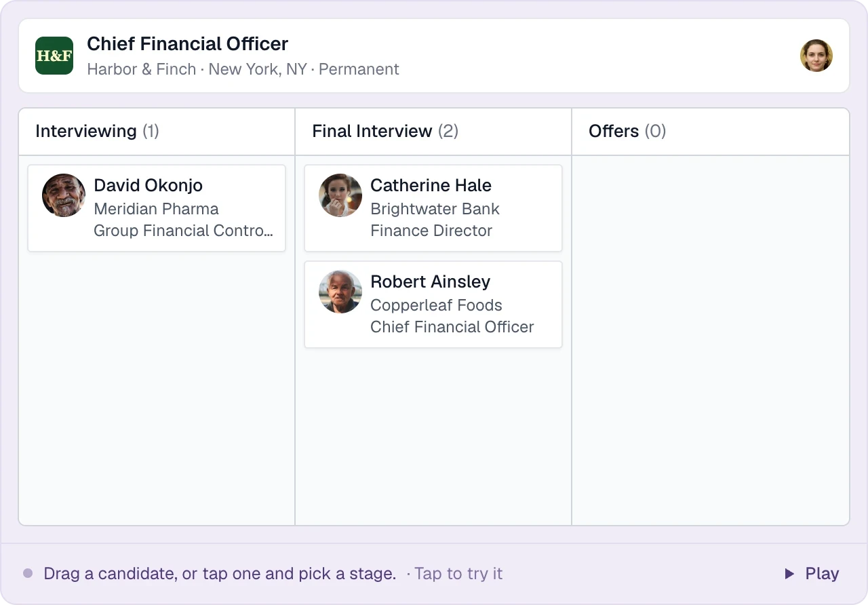Image resolution: width=868 pixels, height=605 pixels.
Task: Open the recruiter profile avatar
Action: (x=816, y=56)
